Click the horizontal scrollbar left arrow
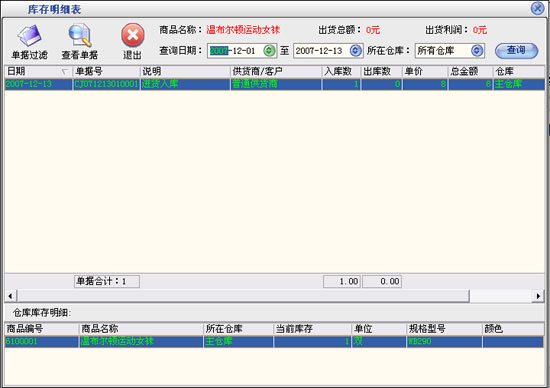550x388 pixels. [x=11, y=296]
